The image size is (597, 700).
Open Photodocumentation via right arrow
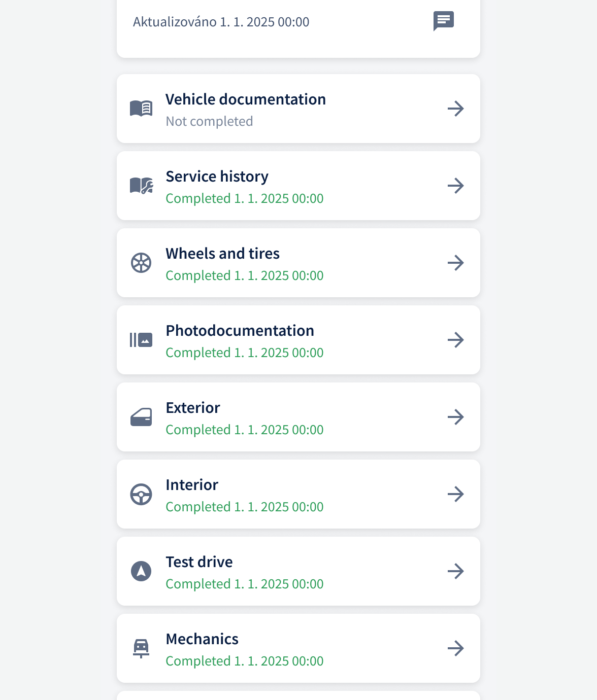click(x=456, y=340)
